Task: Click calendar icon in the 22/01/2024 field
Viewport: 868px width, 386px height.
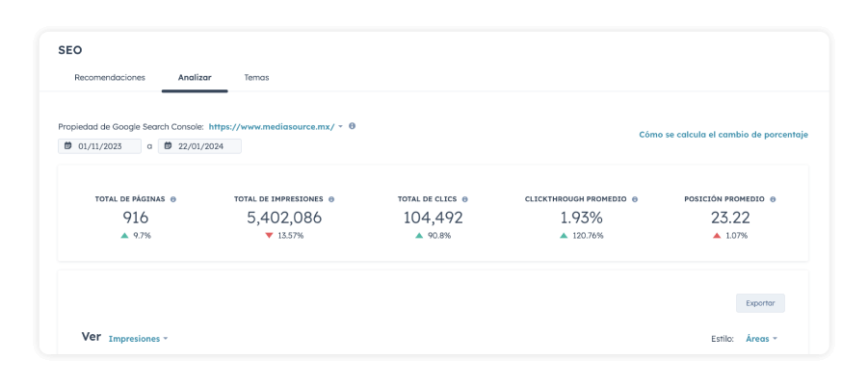Action: pyautogui.click(x=168, y=146)
